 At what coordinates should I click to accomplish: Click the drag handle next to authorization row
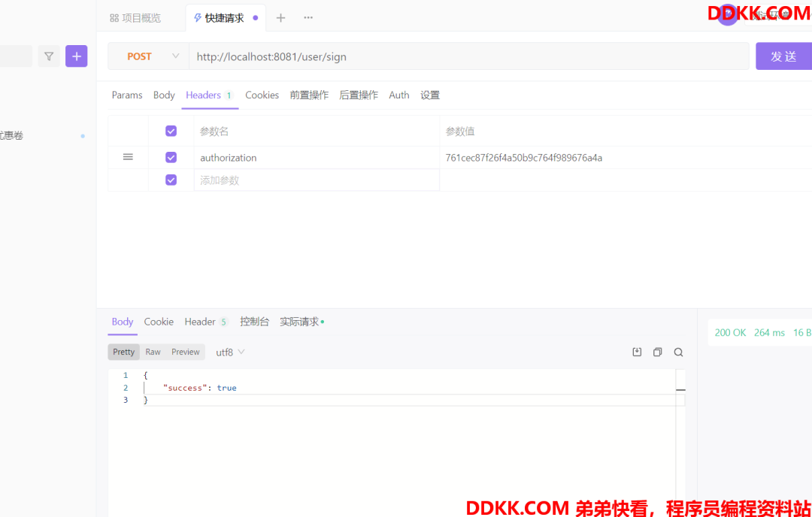coord(128,156)
